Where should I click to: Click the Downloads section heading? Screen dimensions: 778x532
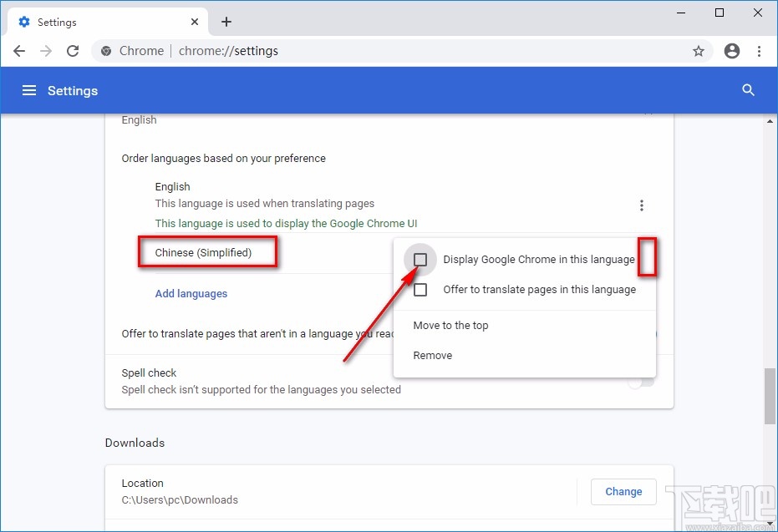point(135,443)
